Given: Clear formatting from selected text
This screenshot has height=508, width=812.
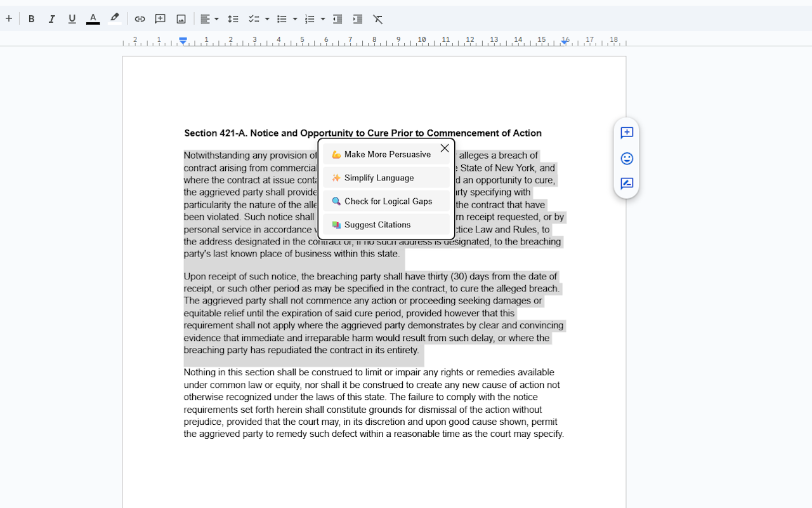Looking at the screenshot, I should [x=377, y=19].
